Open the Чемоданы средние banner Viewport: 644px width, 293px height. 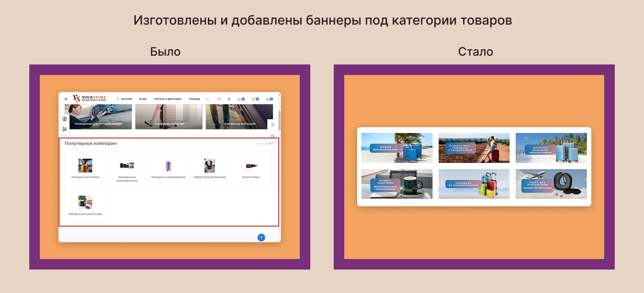(169, 117)
